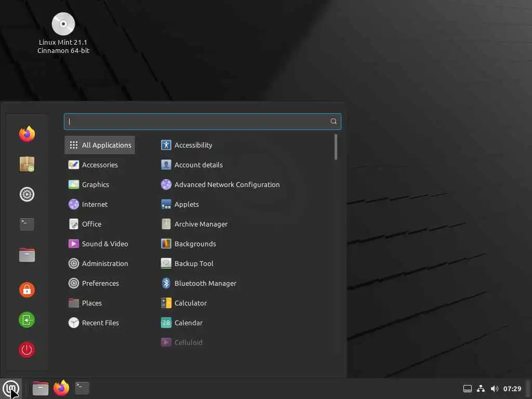This screenshot has width=532, height=399.
Task: Select Office category
Action: [x=85, y=224]
